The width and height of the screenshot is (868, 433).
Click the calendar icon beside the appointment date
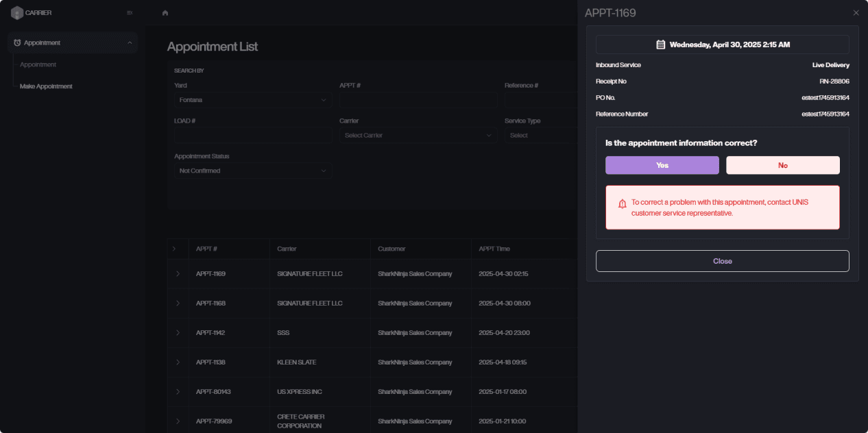pos(661,45)
